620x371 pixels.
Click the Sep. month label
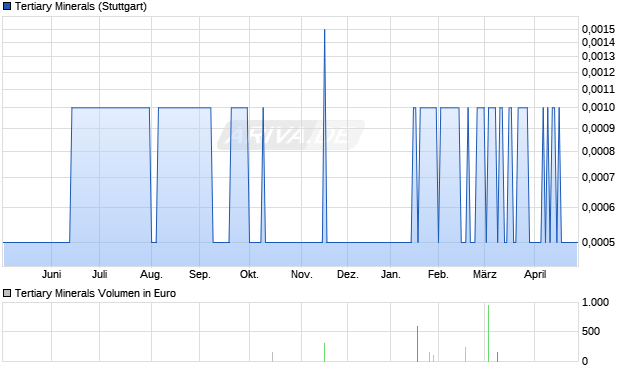(200, 274)
